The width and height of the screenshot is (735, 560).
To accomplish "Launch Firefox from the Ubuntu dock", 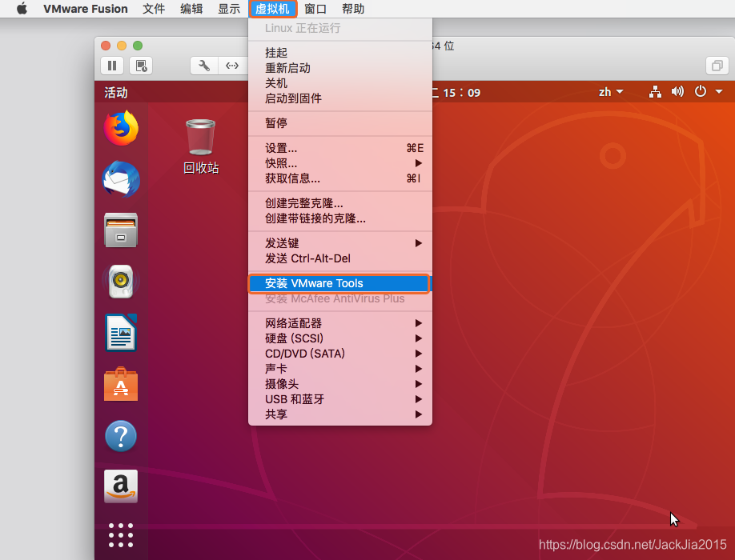I will click(121, 128).
